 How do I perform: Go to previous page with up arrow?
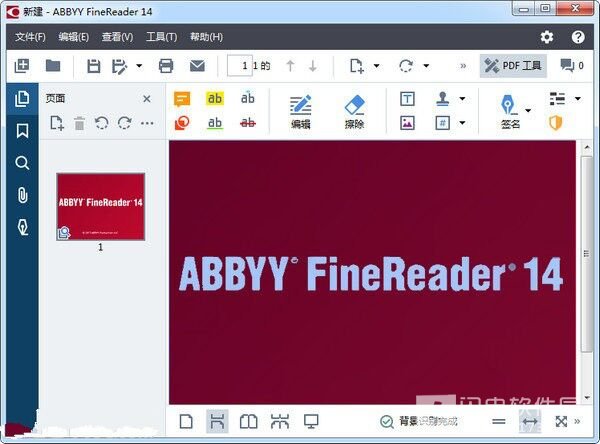coord(290,66)
